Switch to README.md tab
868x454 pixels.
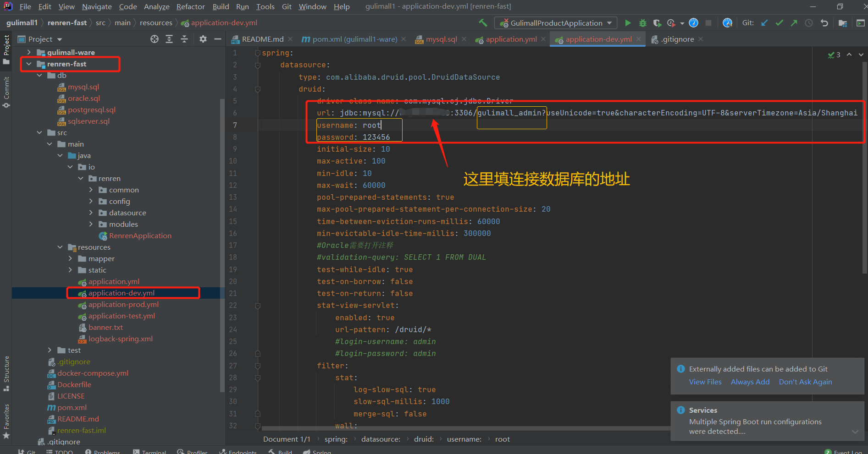tap(263, 39)
